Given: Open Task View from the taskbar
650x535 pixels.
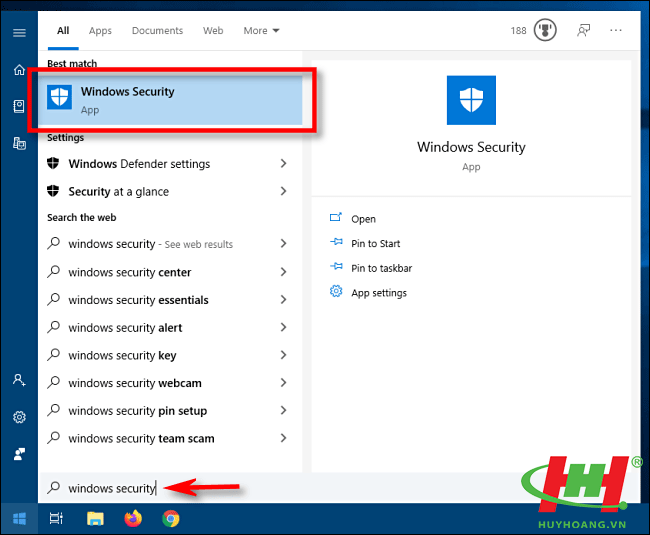Looking at the screenshot, I should point(56,518).
